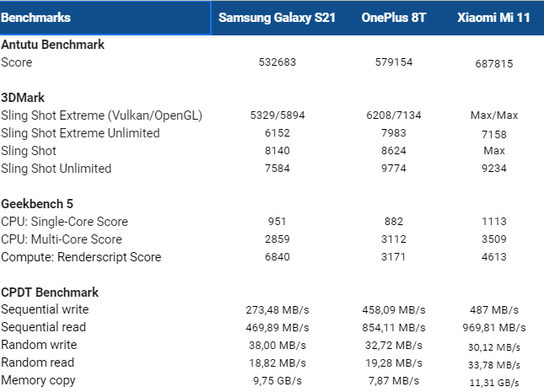The height and width of the screenshot is (392, 544).
Task: Select the OnePlus 8T column header
Action: (x=393, y=18)
